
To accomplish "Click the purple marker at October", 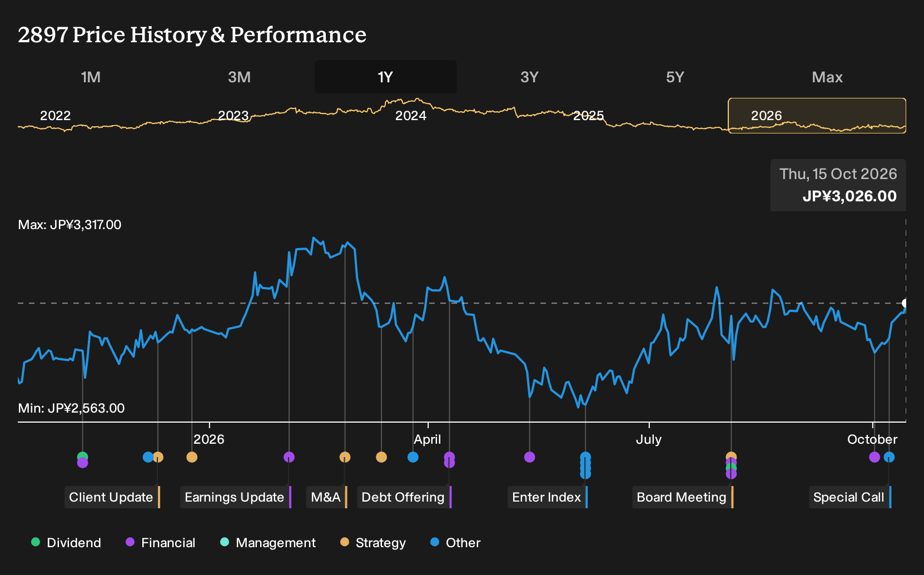I will click(x=875, y=457).
